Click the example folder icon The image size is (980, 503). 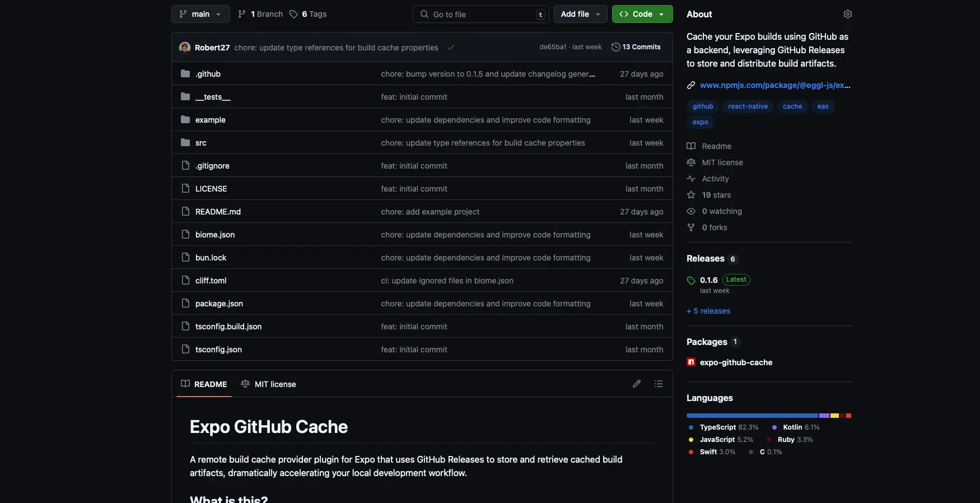click(x=185, y=119)
